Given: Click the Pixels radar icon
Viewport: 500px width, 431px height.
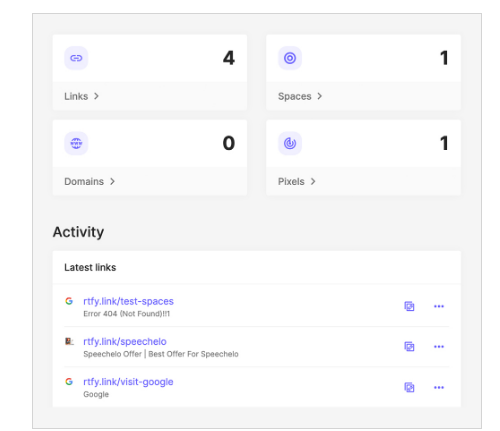Looking at the screenshot, I should click(x=290, y=143).
